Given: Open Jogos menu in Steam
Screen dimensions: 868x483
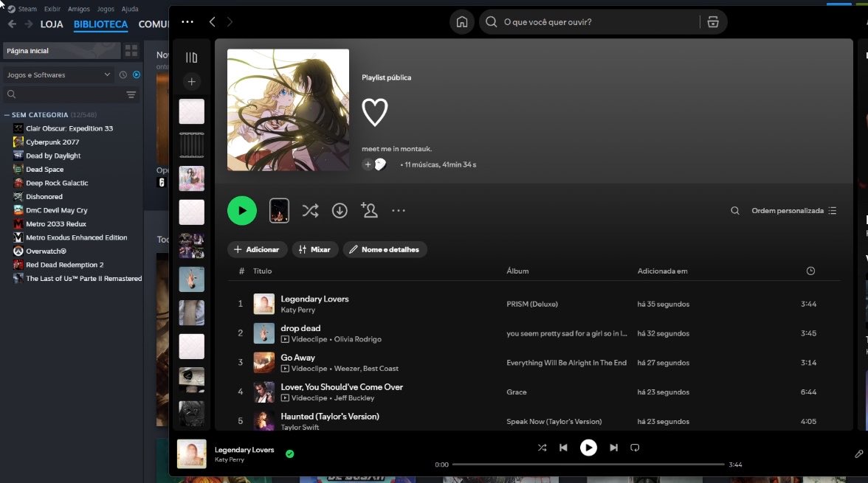Looking at the screenshot, I should click(106, 9).
